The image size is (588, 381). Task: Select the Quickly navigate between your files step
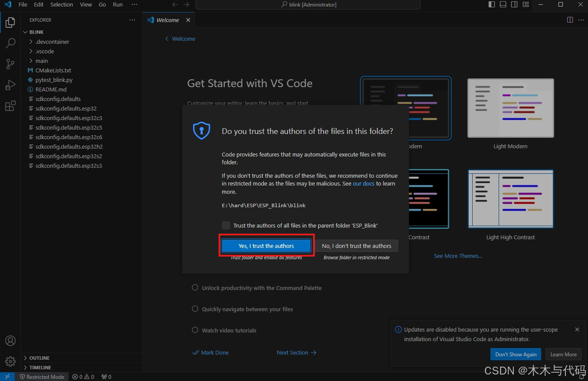click(242, 309)
